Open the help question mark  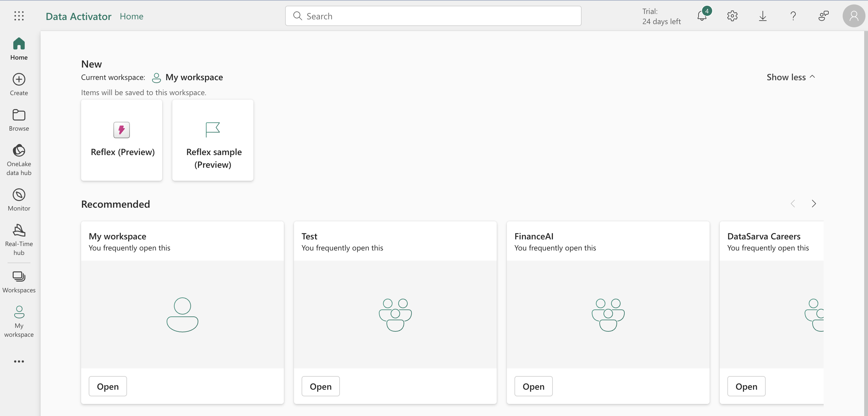793,16
